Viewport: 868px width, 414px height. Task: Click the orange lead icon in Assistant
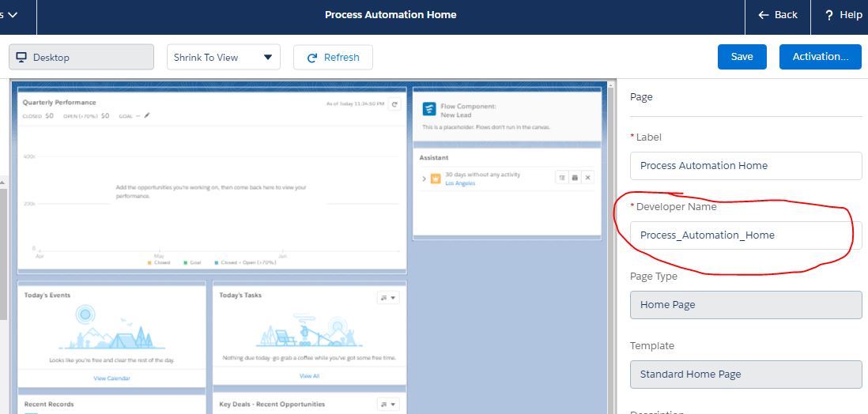click(436, 179)
